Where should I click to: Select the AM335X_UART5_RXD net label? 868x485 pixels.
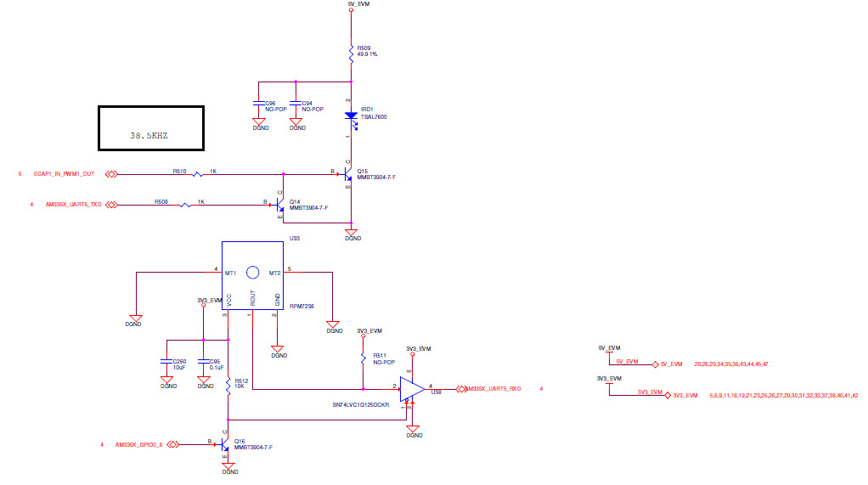coord(495,389)
